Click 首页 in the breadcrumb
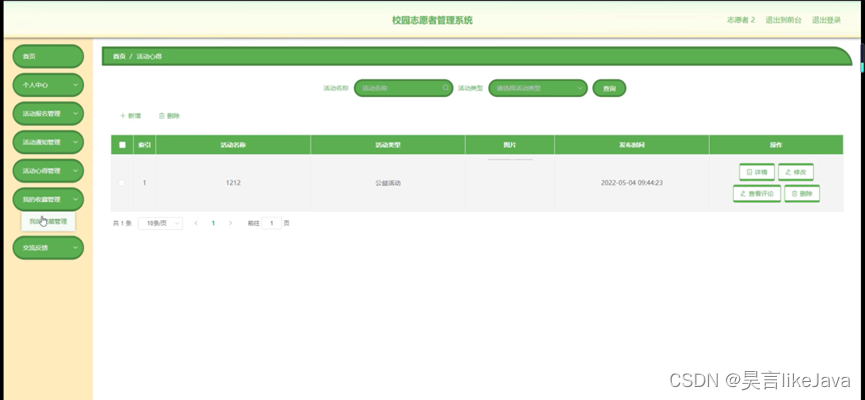865x400 pixels. click(x=119, y=56)
